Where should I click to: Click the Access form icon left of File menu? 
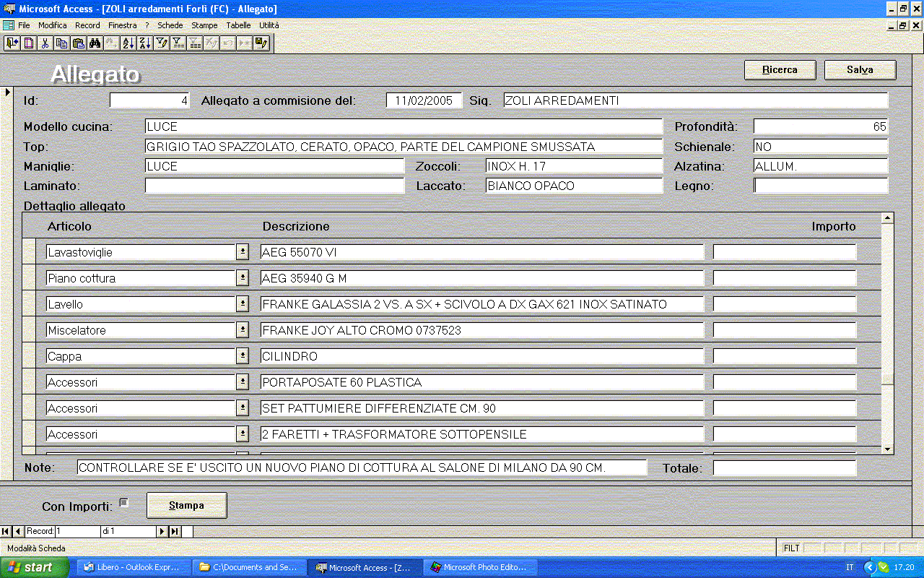pos(9,25)
